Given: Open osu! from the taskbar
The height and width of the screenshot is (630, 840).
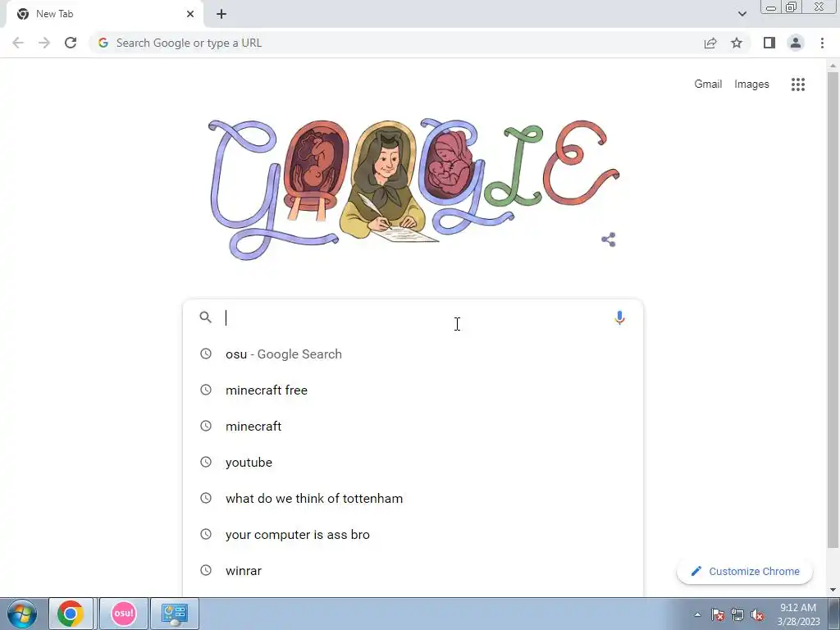Looking at the screenshot, I should (x=124, y=614).
